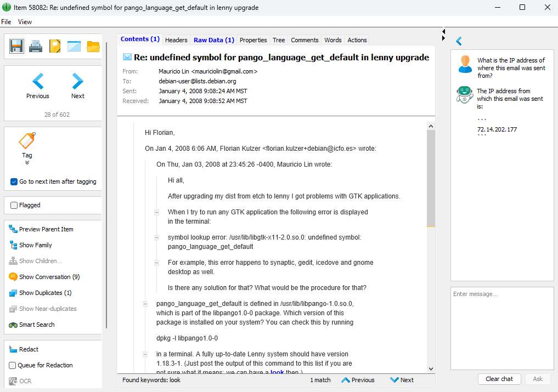
Task: Click the email body vertical scrollbar thumb
Action: tap(431, 178)
